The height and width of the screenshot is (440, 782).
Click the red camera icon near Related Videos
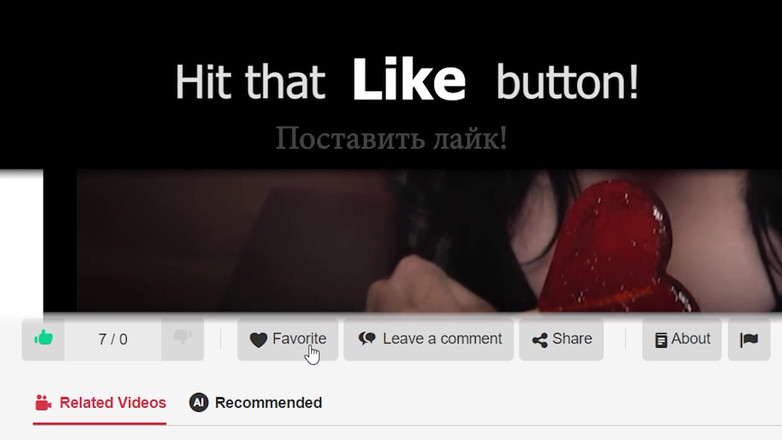click(x=43, y=403)
